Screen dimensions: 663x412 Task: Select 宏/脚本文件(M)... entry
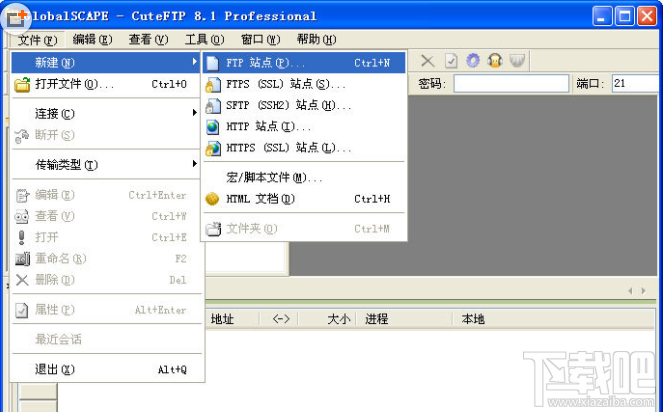point(304,178)
